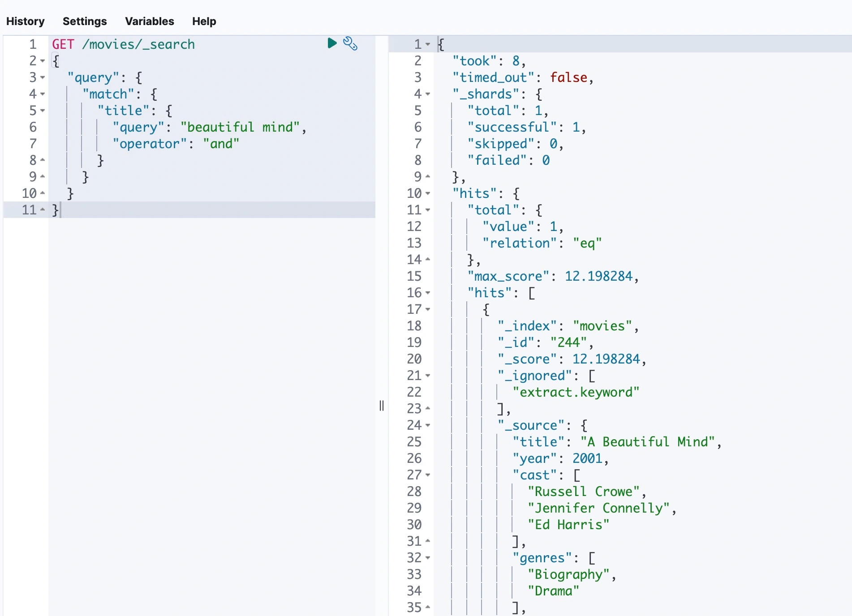This screenshot has height=616, width=852.
Task: Collapse the "hits" array on response line 16
Action: (428, 293)
